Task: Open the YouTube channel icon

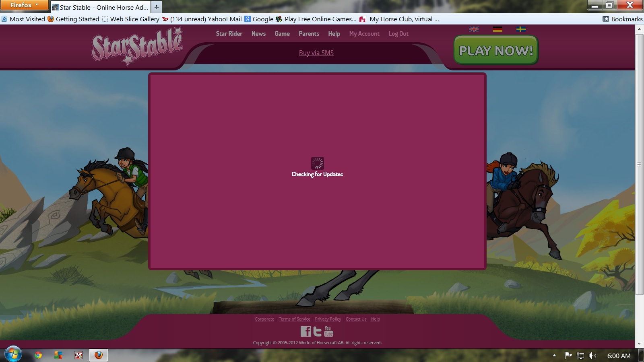Action: click(328, 331)
